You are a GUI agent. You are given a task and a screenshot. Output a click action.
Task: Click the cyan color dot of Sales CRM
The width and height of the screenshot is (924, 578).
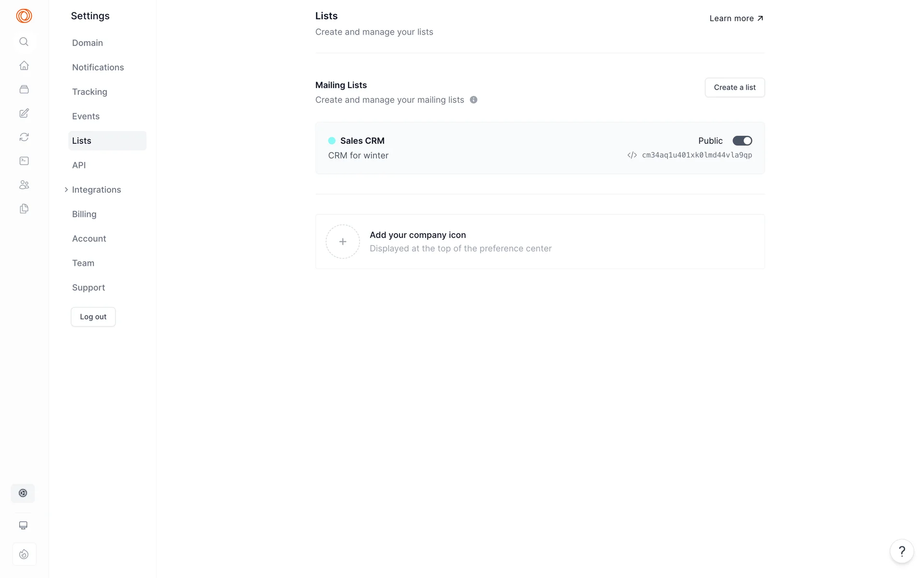(x=332, y=141)
